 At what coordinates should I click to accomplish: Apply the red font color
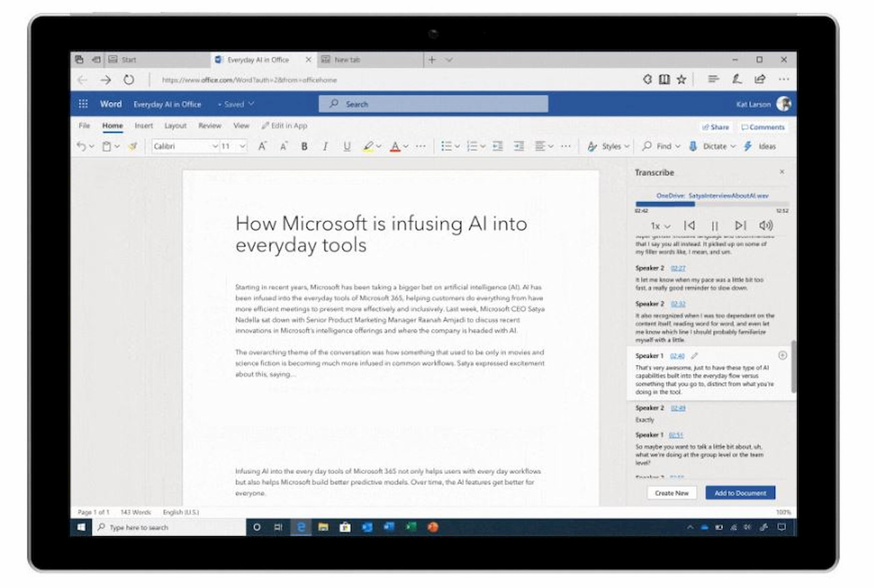point(395,146)
